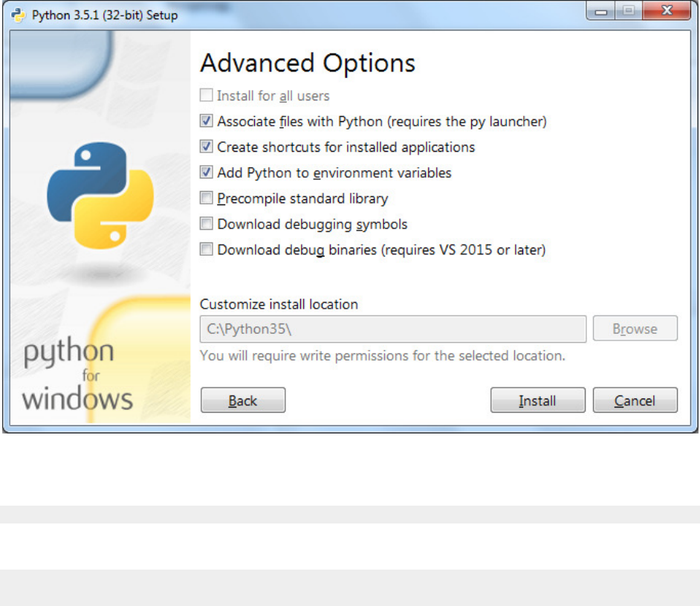700x606 pixels.
Task: Click the install location path field
Action: pyautogui.click(x=393, y=329)
